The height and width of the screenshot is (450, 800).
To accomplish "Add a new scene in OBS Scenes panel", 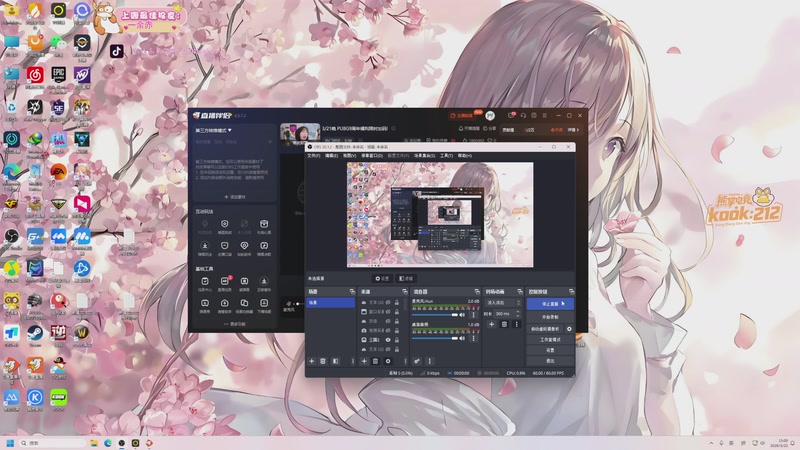I will click(312, 361).
